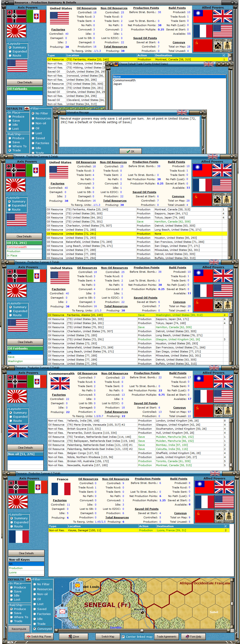Screen dimensions: 240x644
Task: Enable the Convoyed filter in the France window
Action: (43, 629)
